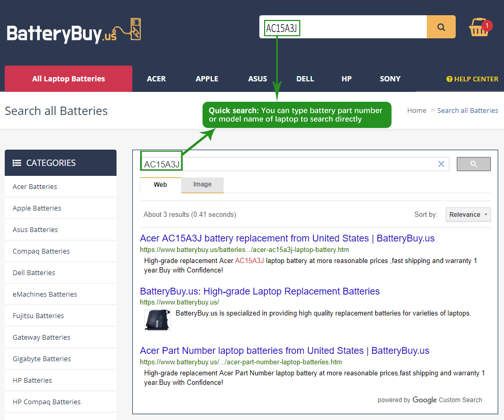The height and width of the screenshot is (420, 504).
Task: Open Acer Part Number laptop batteries result
Action: point(285,351)
